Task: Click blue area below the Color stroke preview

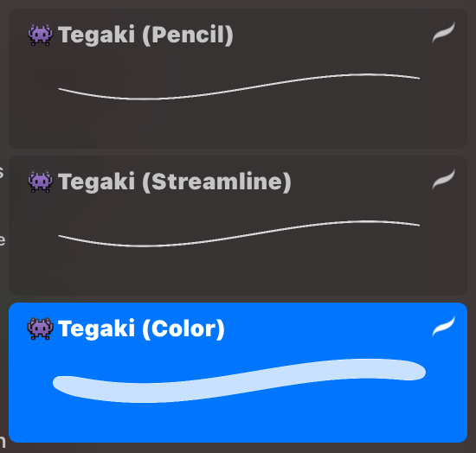Action: pyautogui.click(x=238, y=423)
